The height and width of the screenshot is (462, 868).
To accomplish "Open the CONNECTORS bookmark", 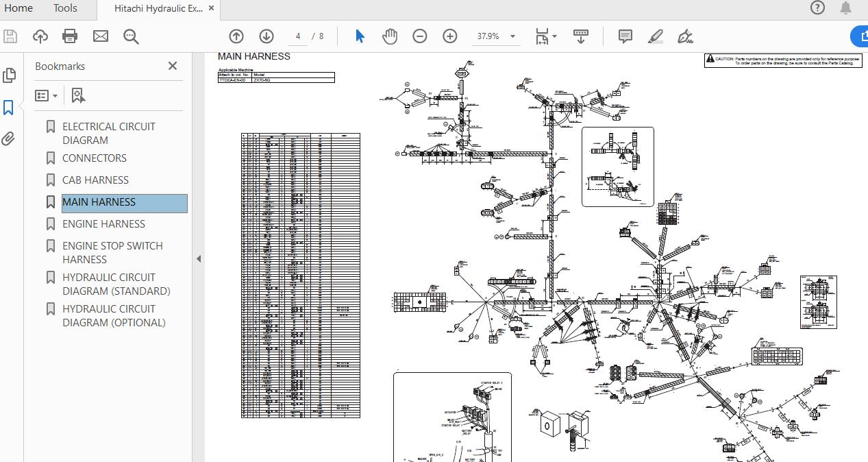I will [95, 158].
